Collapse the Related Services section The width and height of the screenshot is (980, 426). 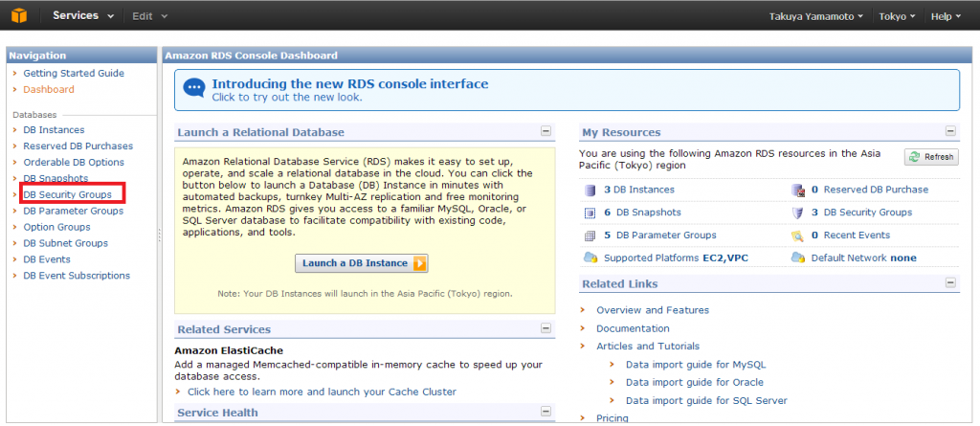(x=546, y=328)
